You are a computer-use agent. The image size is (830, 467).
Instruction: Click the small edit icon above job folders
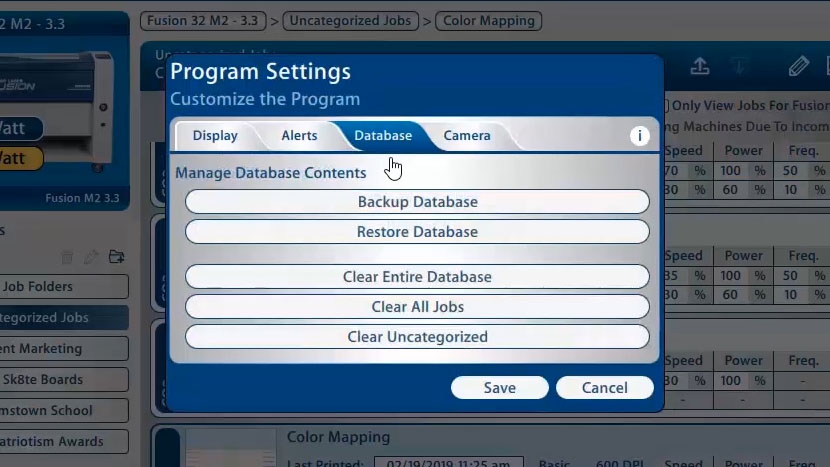tap(91, 257)
